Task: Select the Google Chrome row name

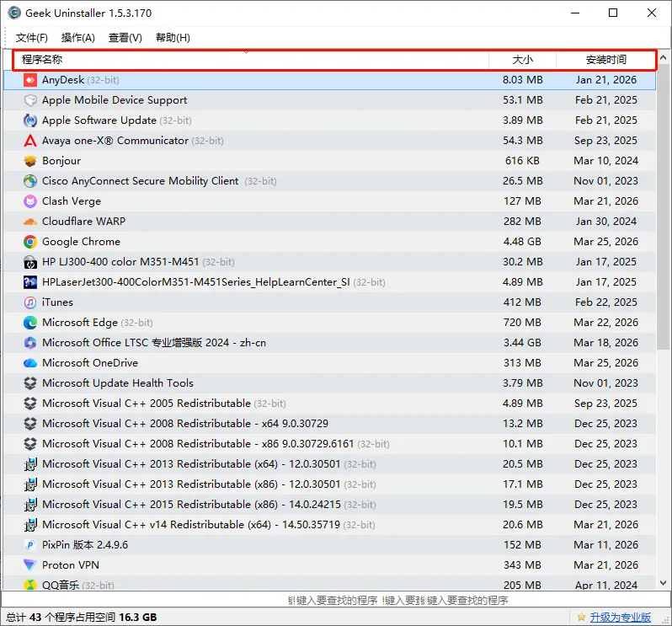Action: (x=81, y=242)
